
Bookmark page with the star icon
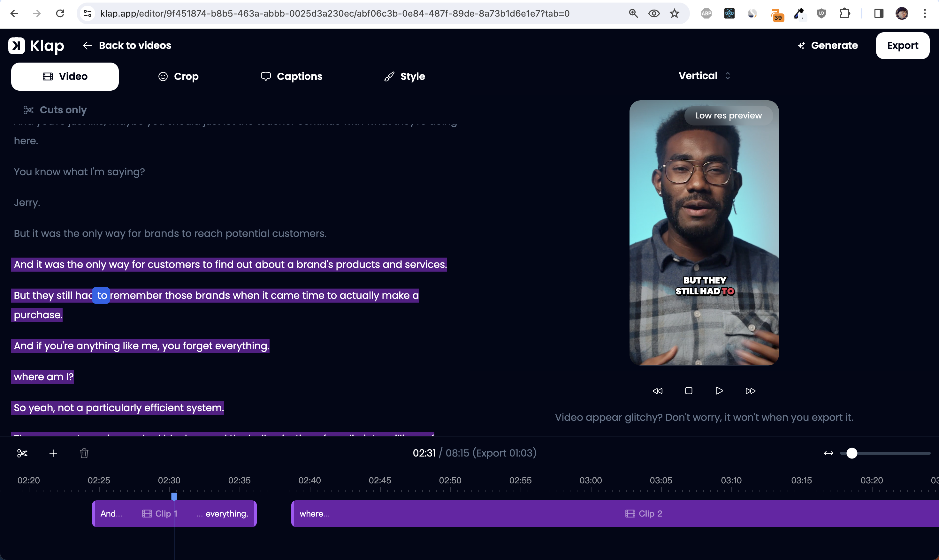coord(675,14)
